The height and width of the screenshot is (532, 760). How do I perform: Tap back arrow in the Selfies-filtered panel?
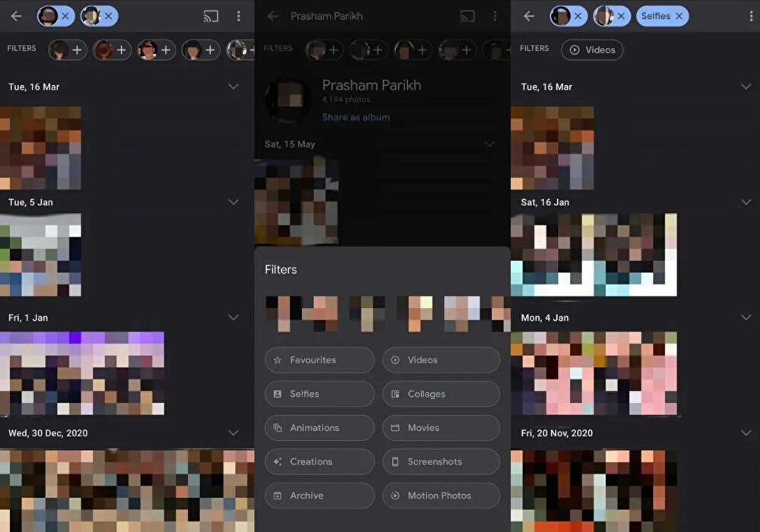529,16
